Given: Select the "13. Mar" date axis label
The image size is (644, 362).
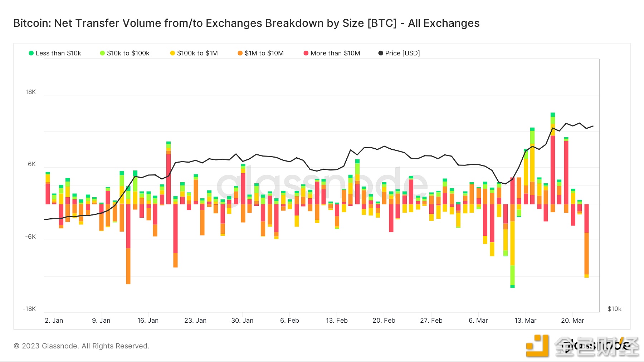Looking at the screenshot, I should (525, 321).
